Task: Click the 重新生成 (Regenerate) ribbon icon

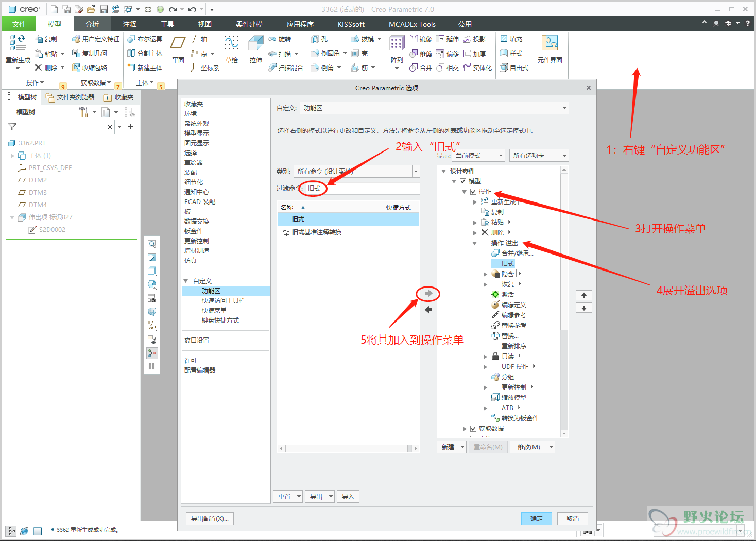Action: click(x=18, y=43)
